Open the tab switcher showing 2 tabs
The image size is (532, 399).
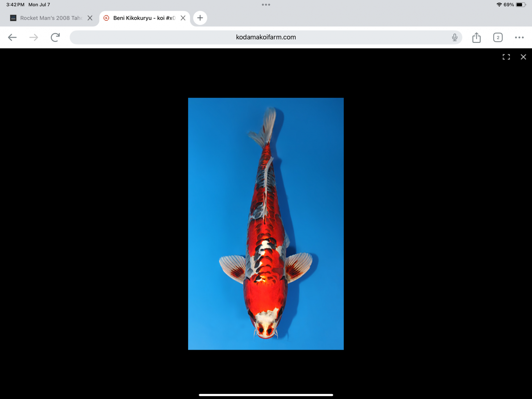coord(498,37)
